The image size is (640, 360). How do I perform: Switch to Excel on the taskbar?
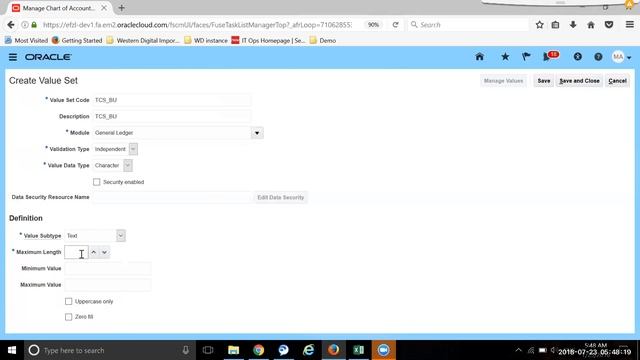click(x=358, y=350)
